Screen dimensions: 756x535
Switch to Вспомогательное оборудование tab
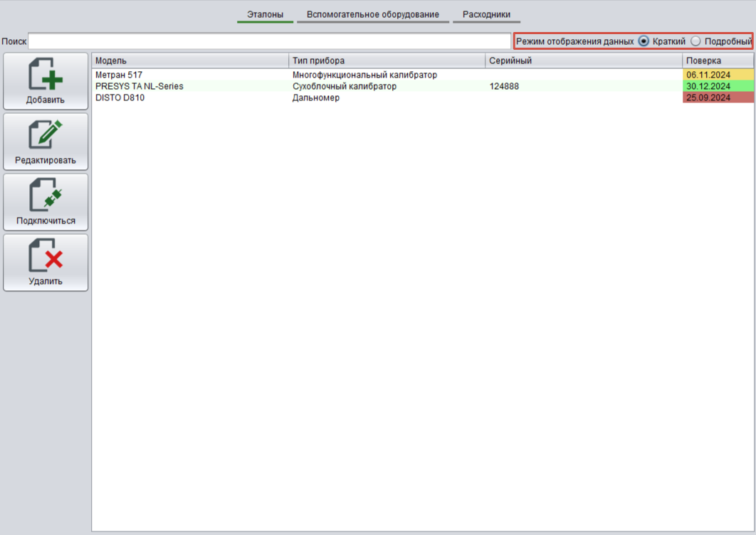pos(372,14)
